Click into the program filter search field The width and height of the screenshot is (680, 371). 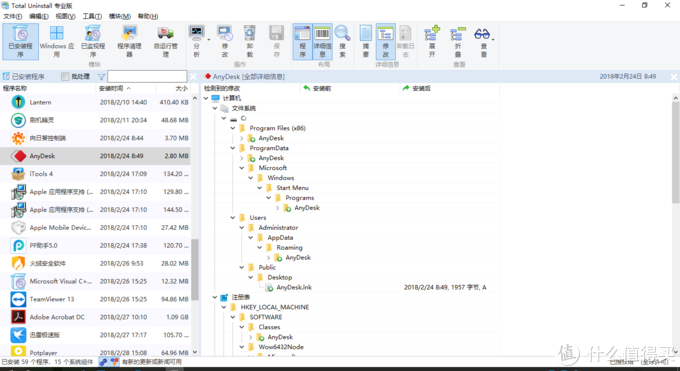point(147,77)
